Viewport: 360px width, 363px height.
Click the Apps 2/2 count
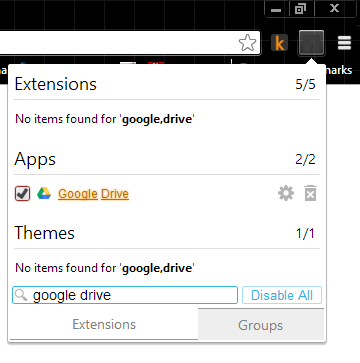pyautogui.click(x=305, y=160)
